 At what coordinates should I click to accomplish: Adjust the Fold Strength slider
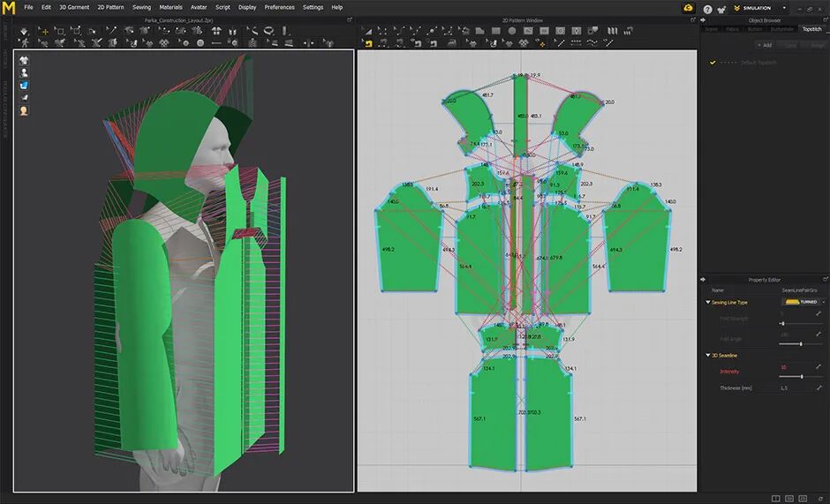[799, 323]
